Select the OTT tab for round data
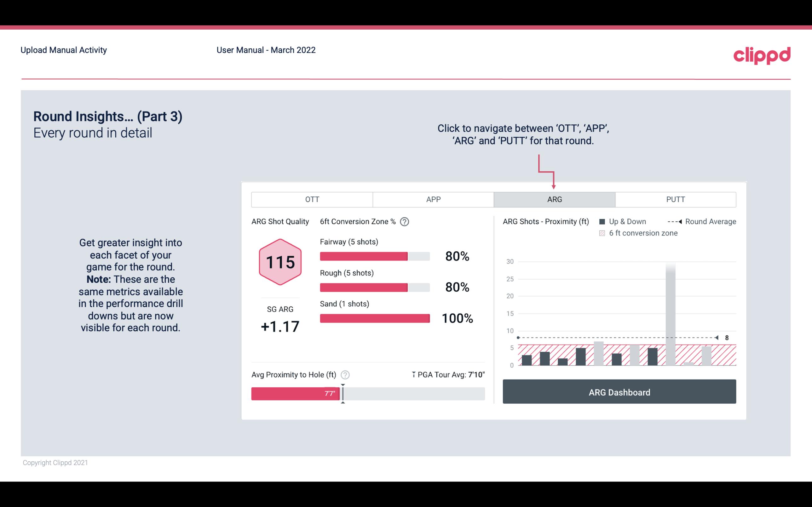This screenshot has height=507, width=812. [312, 199]
